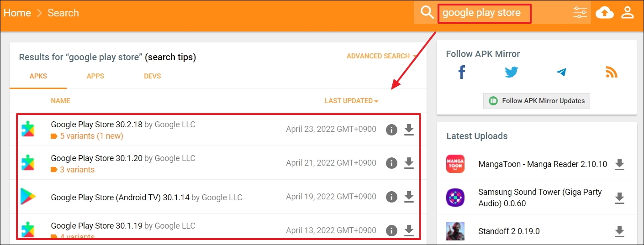Show info for Google Play Store 30.1.19
Screen dimensions: 644x245
click(391, 230)
